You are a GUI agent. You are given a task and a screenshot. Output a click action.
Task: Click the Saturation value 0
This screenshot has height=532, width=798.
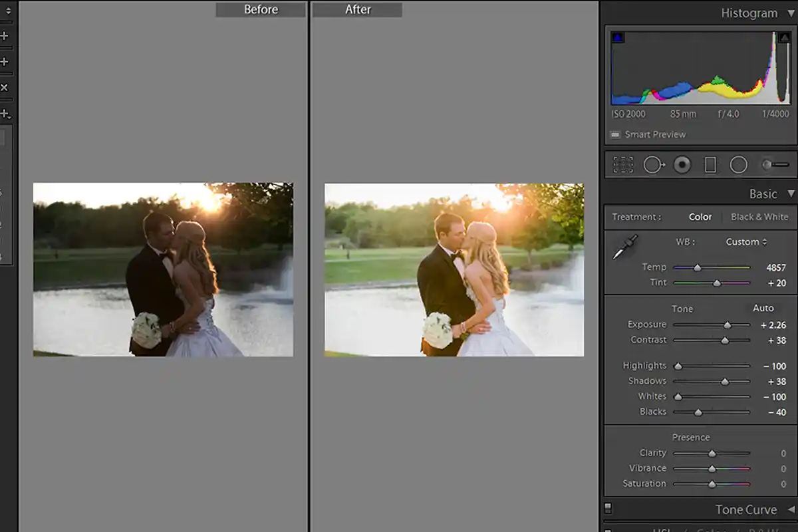coord(783,484)
